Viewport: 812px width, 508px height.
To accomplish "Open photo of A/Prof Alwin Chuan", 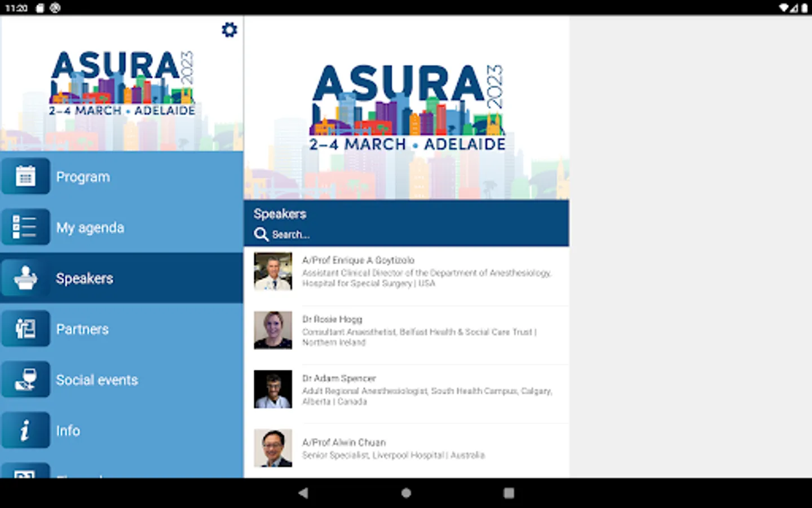I will (x=273, y=448).
